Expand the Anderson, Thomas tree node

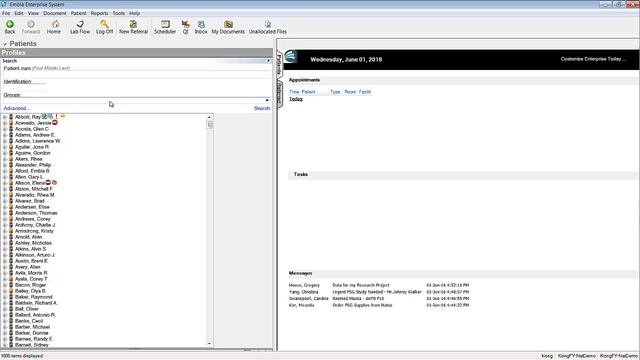pyautogui.click(x=5, y=213)
